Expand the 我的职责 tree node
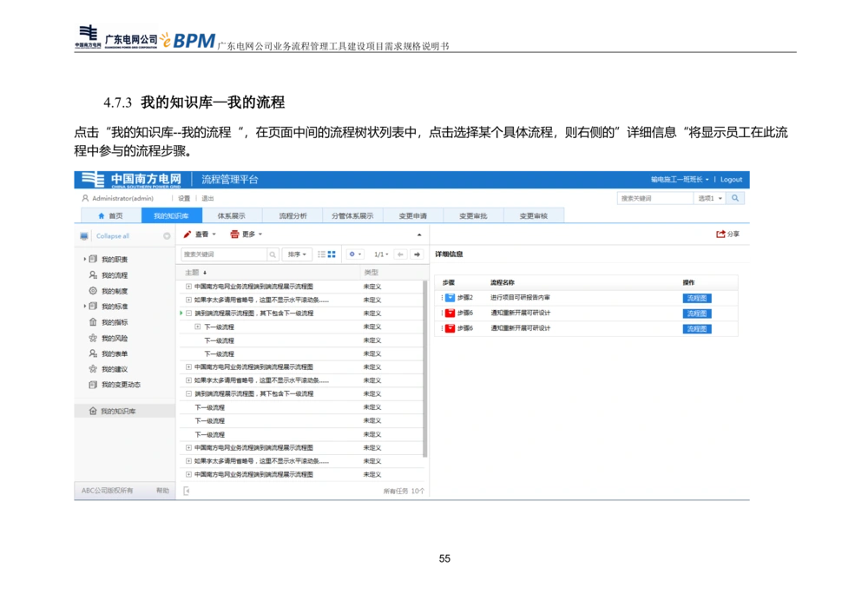This screenshot has width=868, height=614. coord(84,260)
